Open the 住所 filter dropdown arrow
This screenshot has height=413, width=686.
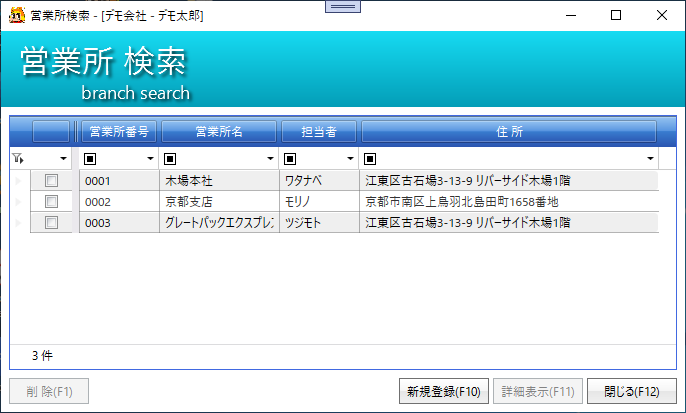tap(650, 159)
